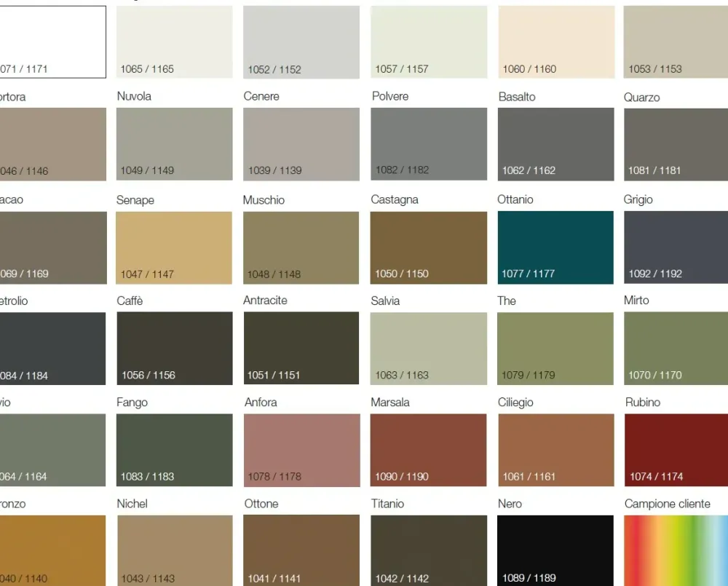Select the Ottanio teal swatch 1077 / 1177

pyautogui.click(x=555, y=248)
